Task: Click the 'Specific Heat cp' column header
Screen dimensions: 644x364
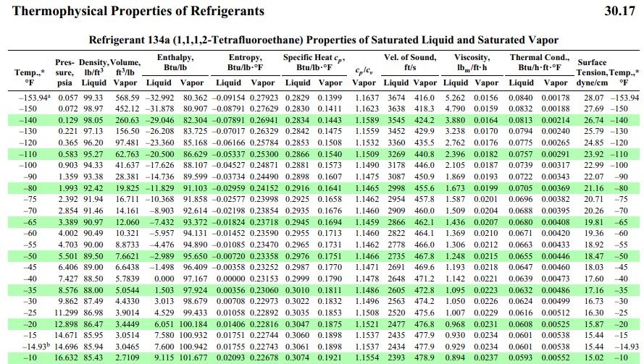Action: click(x=314, y=62)
